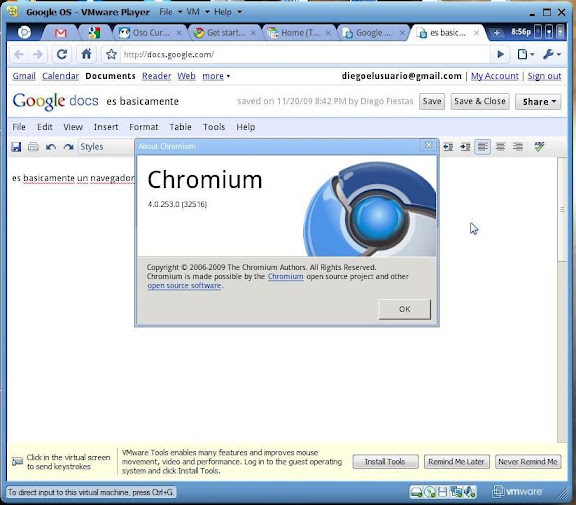
Task: Click the Save & Close button
Action: (x=480, y=101)
